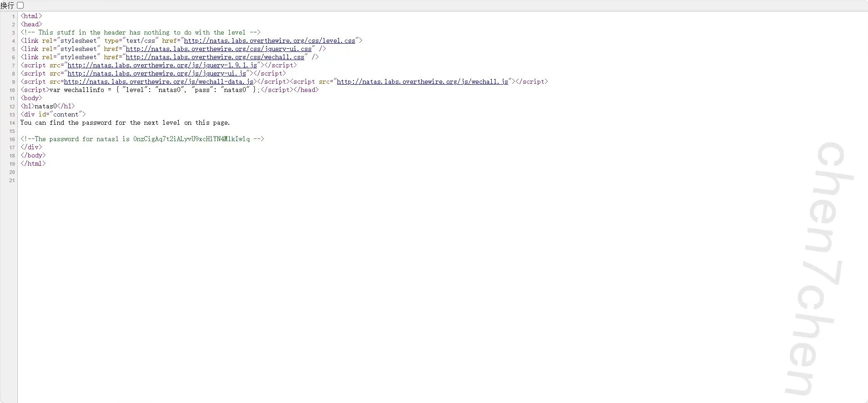This screenshot has height=403, width=868.
Task: Follow the jquery-1.9.1.js script link
Action: 162,66
